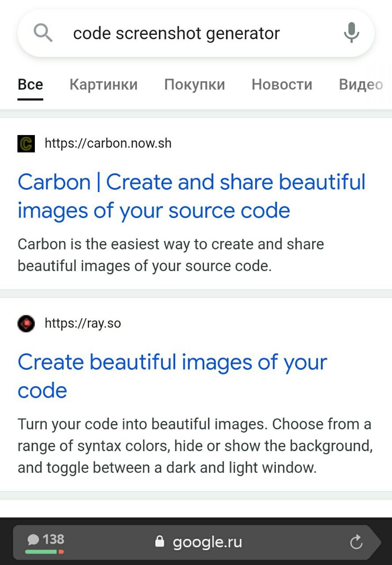Open the https://ray.so URL

tap(83, 324)
